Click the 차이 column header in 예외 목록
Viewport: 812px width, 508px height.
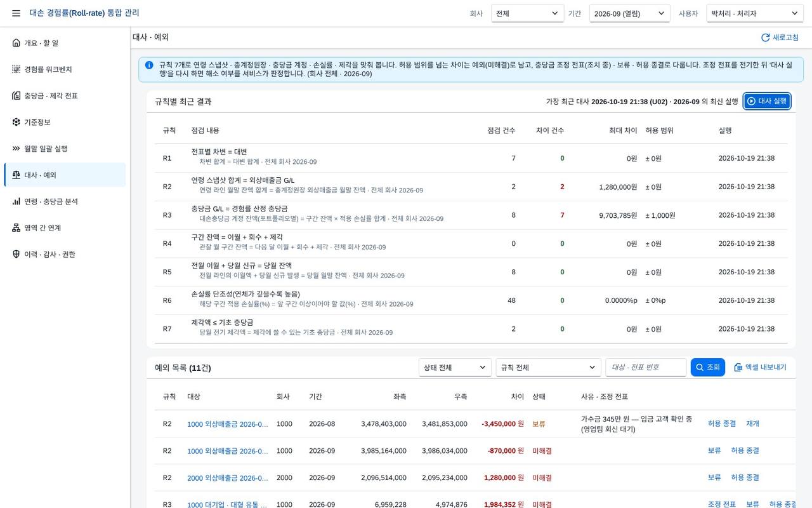(518, 396)
